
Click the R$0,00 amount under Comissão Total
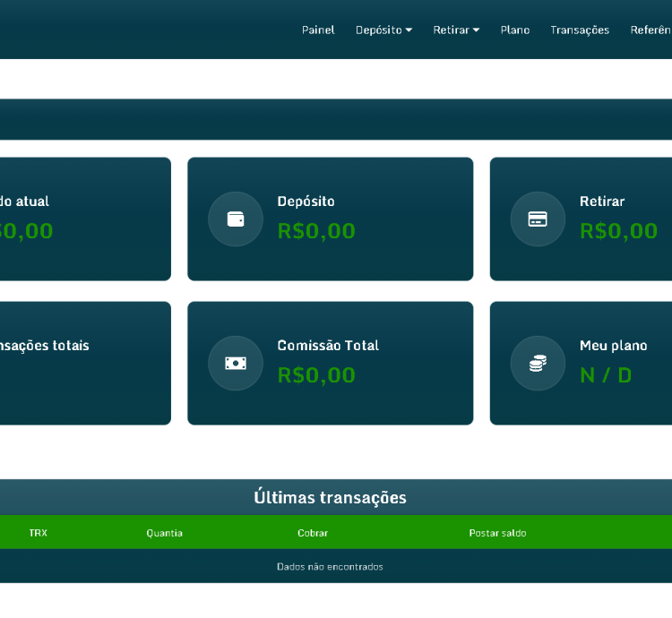316,375
